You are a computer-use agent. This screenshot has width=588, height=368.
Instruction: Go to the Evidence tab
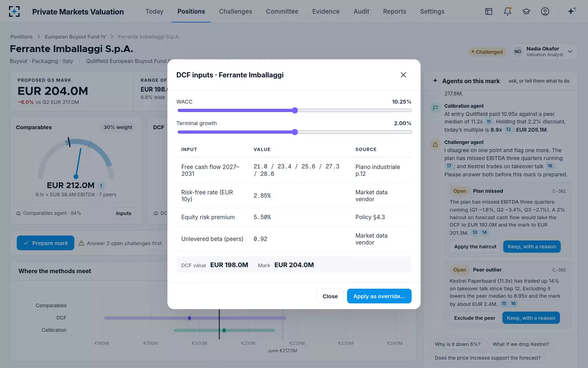326,11
